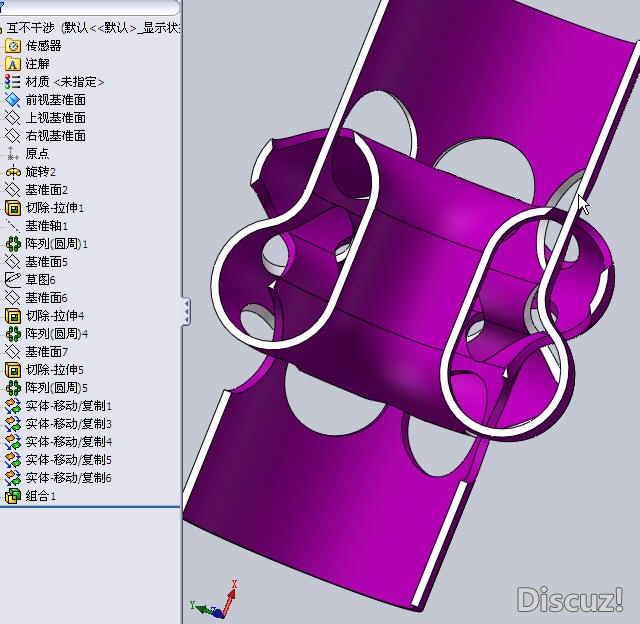Click the 切除-拉伸5 cut-extrude icon
This screenshot has height=624, width=640.
click(13, 370)
